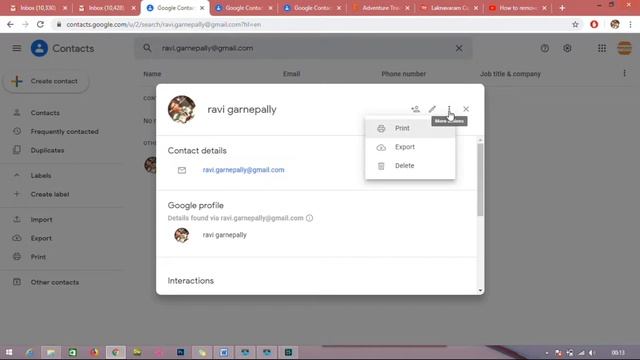Open a new browser tab
Viewport: 640px width, 360px height.
click(562, 8)
